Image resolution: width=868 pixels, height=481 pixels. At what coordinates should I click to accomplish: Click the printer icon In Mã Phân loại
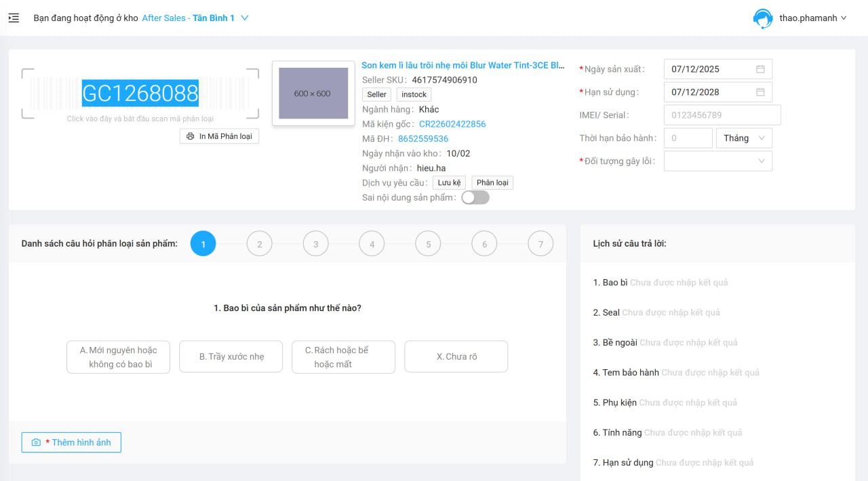(191, 136)
